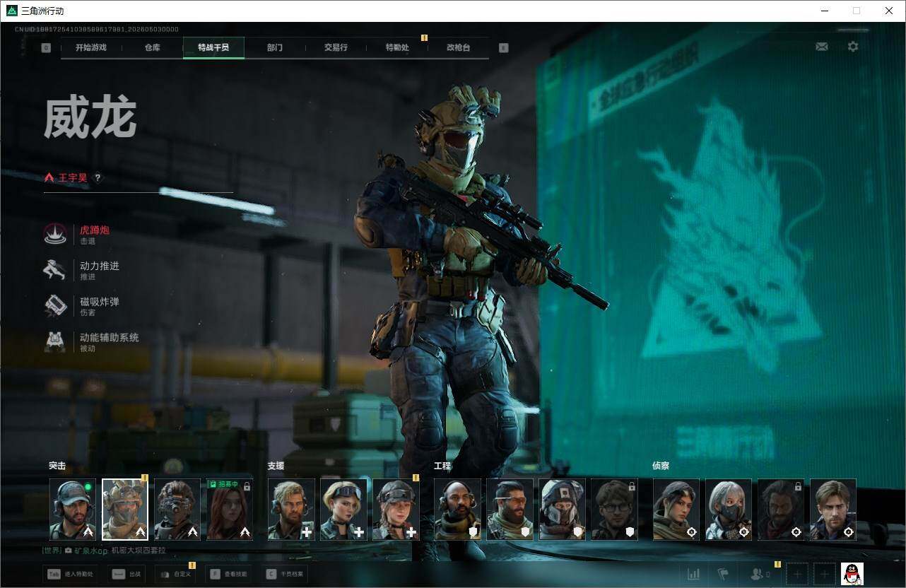This screenshot has width=906, height=588.
Task: Click the world chat message 机密大坝四套拉
Action: coord(138,551)
